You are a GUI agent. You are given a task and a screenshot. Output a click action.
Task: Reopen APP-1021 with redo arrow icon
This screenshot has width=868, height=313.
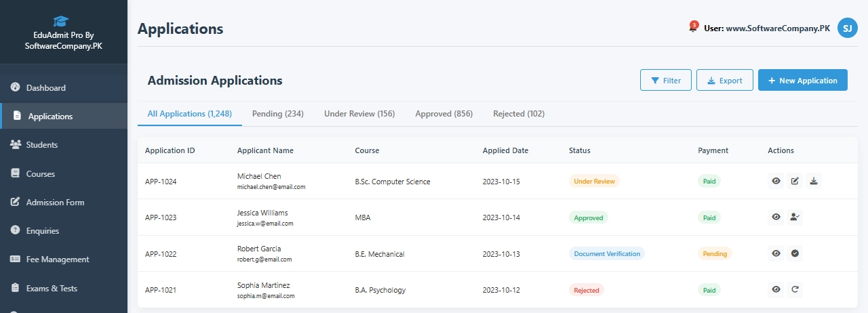[x=795, y=289]
